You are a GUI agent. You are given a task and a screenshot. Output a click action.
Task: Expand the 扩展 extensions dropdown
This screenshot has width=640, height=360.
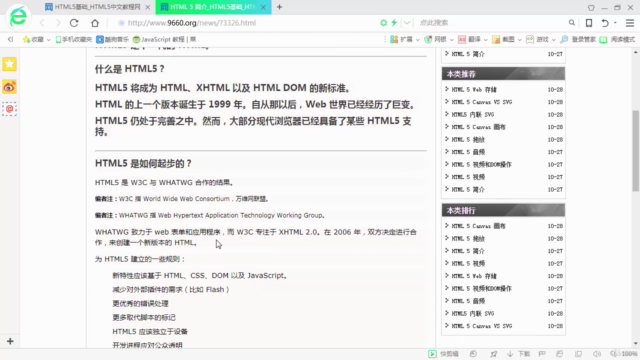tap(418, 40)
